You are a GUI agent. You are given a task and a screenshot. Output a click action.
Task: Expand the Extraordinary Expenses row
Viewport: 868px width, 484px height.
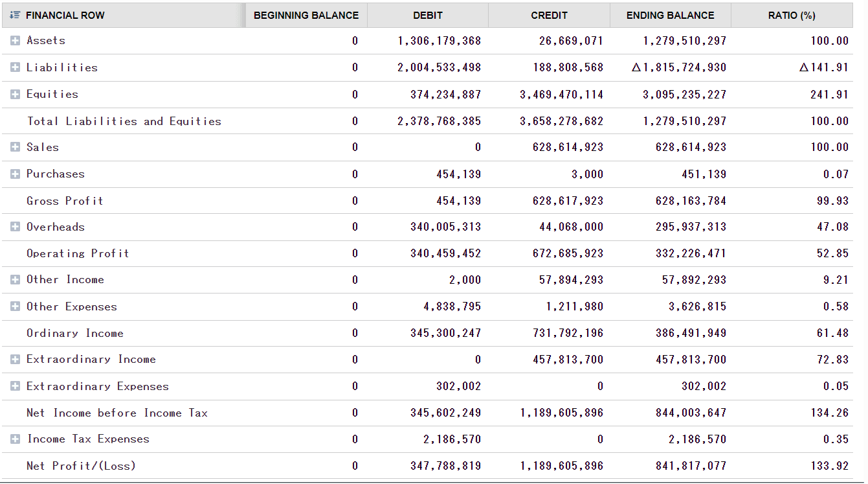point(14,386)
